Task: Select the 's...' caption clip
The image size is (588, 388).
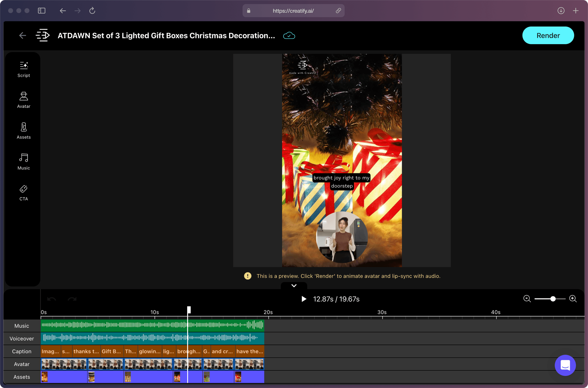Action: [x=66, y=351]
